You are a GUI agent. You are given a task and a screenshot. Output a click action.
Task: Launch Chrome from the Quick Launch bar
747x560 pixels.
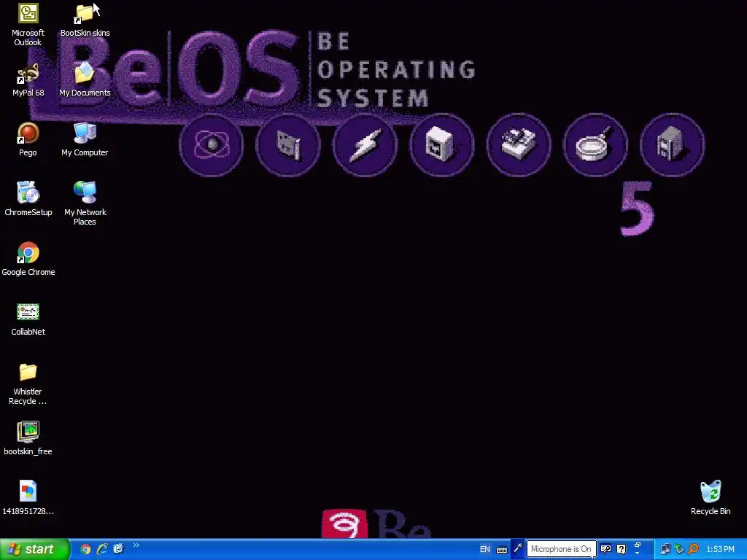(x=86, y=549)
